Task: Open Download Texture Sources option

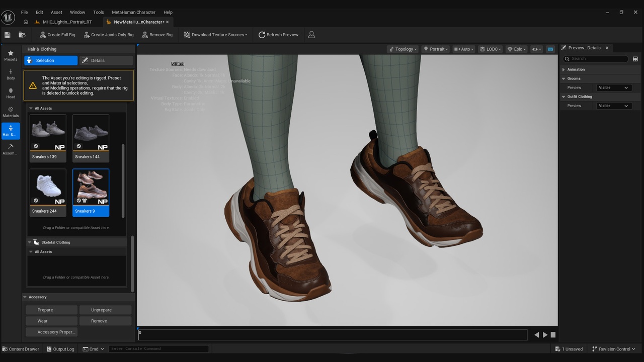Action: click(x=215, y=35)
